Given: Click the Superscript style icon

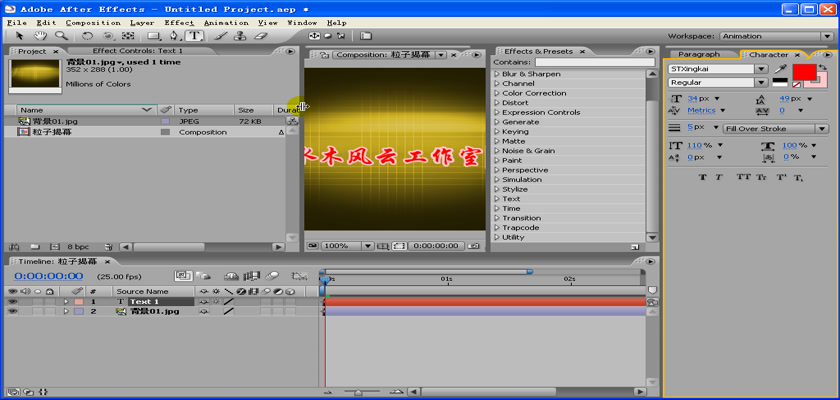Looking at the screenshot, I should [781, 177].
